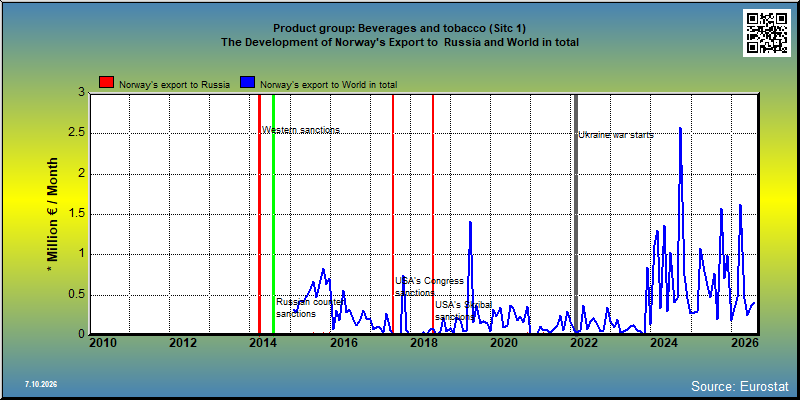Screen dimensions: 800x400
Task: Select legend label "Norway's export to World in total"
Action: pyautogui.click(x=329, y=85)
